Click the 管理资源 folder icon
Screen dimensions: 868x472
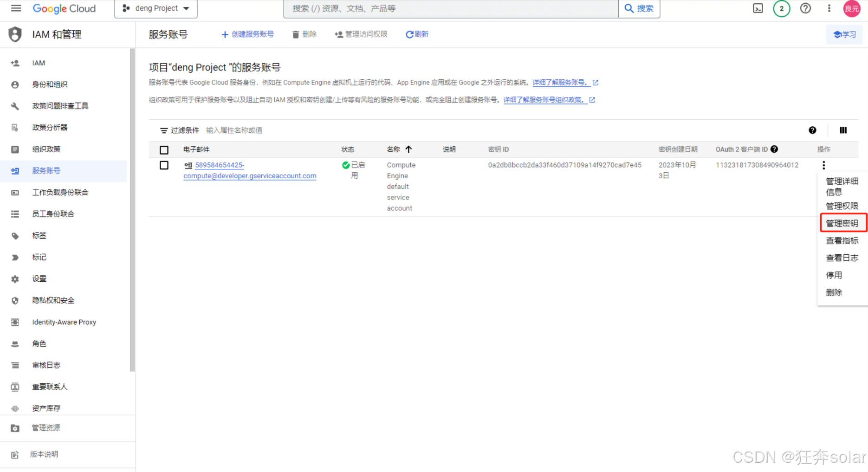click(x=15, y=428)
